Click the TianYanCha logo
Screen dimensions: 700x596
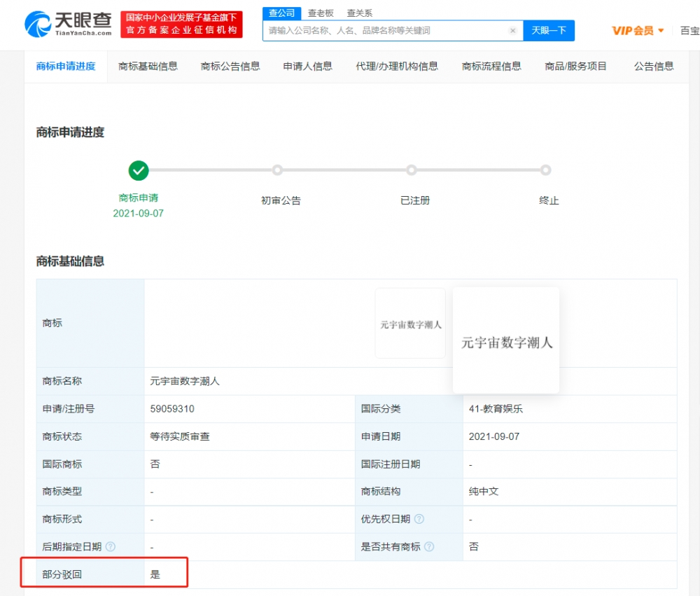[69, 24]
